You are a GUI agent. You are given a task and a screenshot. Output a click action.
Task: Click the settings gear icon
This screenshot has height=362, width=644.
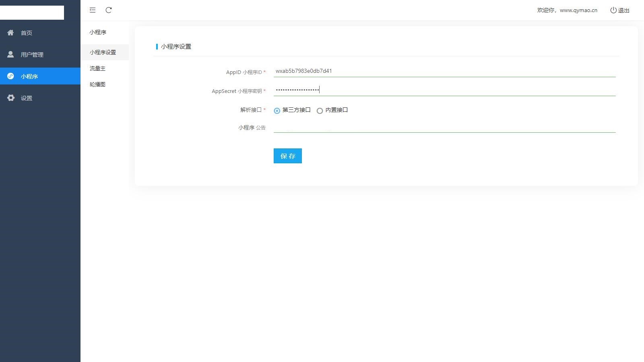[x=10, y=98]
